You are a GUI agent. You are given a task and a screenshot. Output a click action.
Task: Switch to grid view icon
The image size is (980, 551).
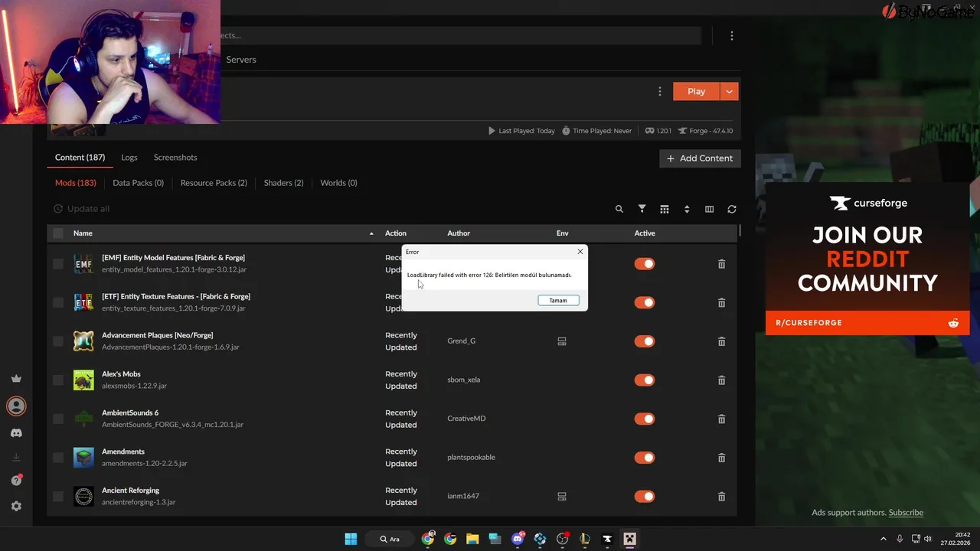[665, 209]
